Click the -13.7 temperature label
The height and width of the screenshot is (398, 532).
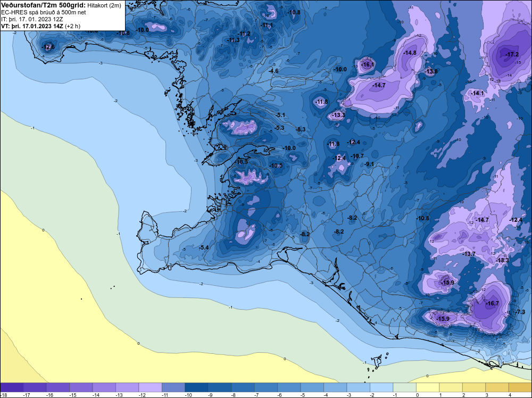coord(469,254)
